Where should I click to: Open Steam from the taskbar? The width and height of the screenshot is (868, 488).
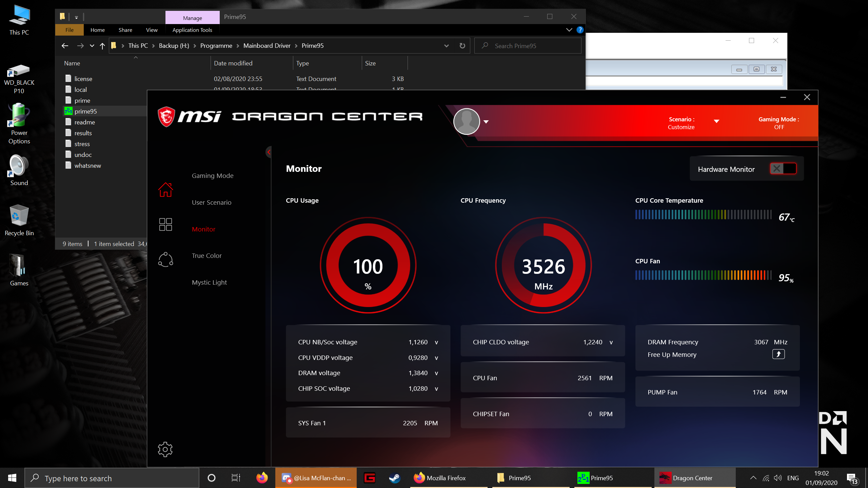394,478
